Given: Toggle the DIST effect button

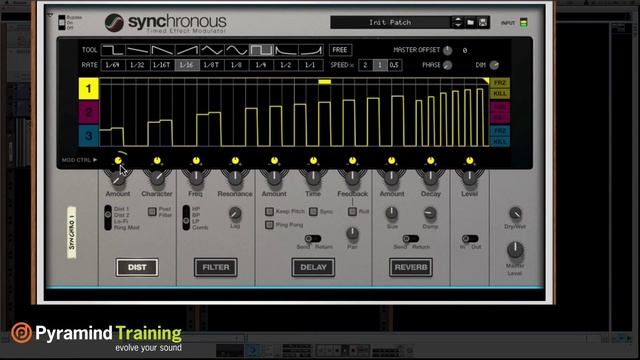Looking at the screenshot, I should pos(137,267).
